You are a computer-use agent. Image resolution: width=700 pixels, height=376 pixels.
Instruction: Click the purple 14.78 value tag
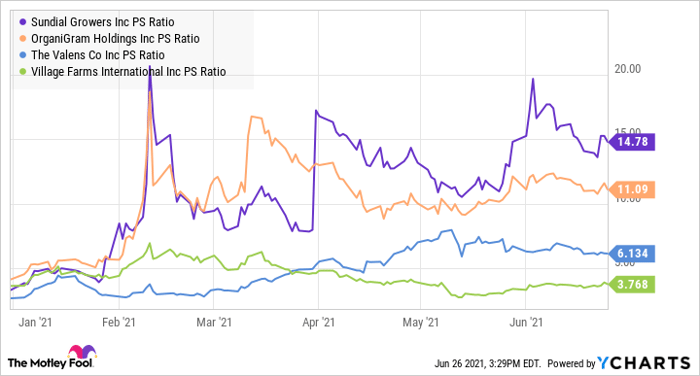(632, 142)
